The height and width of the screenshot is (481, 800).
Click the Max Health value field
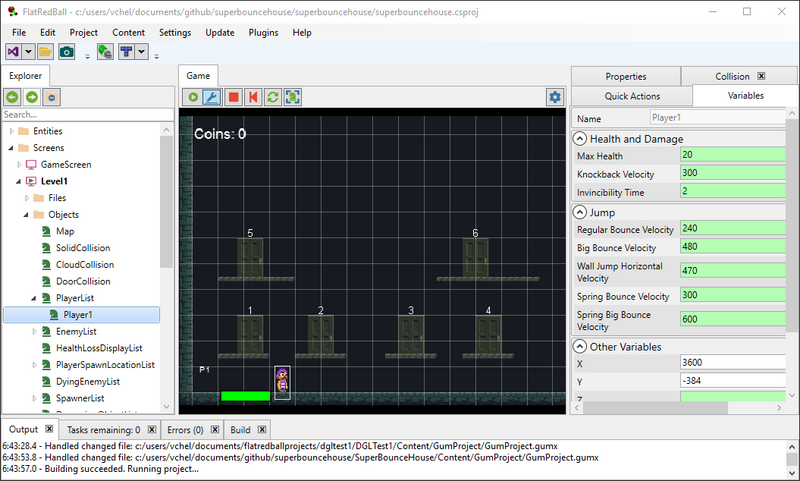pyautogui.click(x=733, y=155)
